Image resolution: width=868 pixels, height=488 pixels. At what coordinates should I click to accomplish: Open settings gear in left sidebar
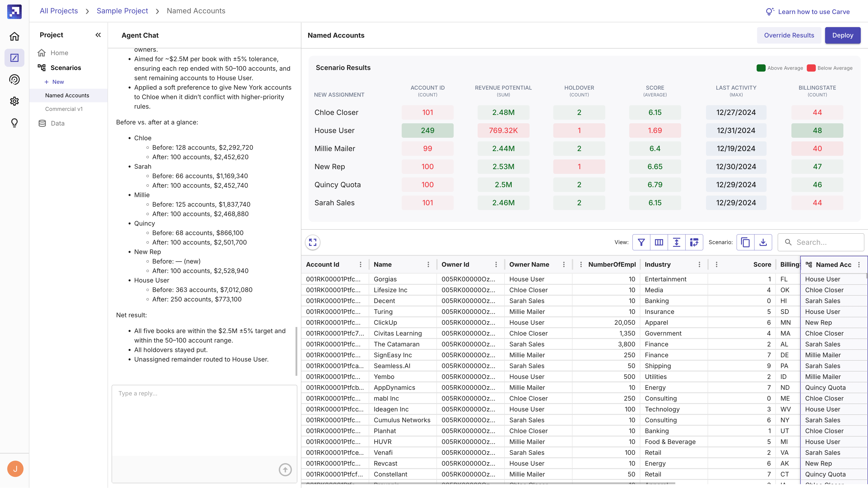[x=14, y=101]
